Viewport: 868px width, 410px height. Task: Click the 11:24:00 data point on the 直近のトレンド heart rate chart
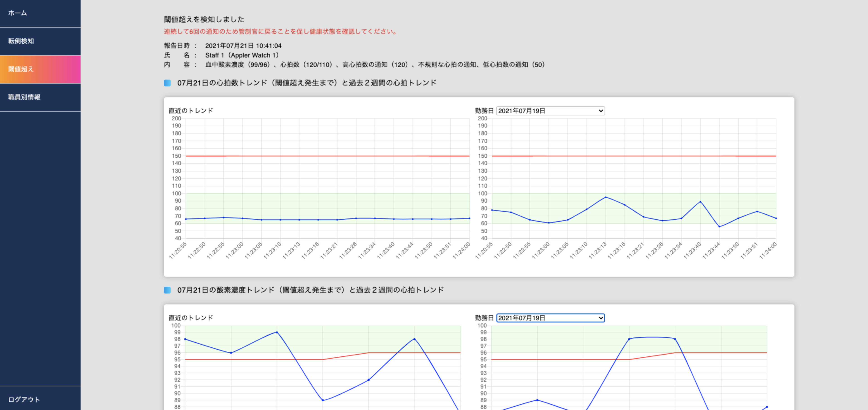tap(469, 218)
